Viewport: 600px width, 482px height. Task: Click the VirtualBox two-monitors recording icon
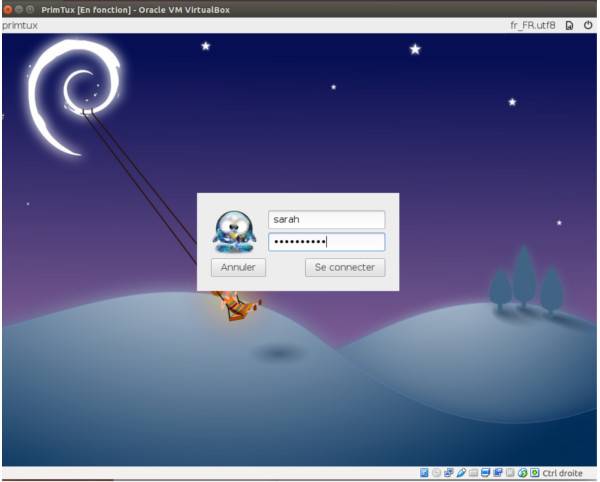[x=498, y=473]
